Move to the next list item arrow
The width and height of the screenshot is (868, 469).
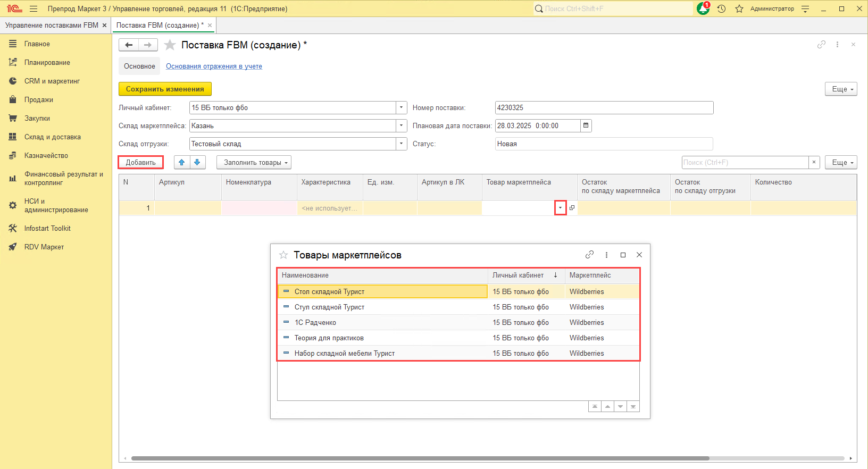620,406
